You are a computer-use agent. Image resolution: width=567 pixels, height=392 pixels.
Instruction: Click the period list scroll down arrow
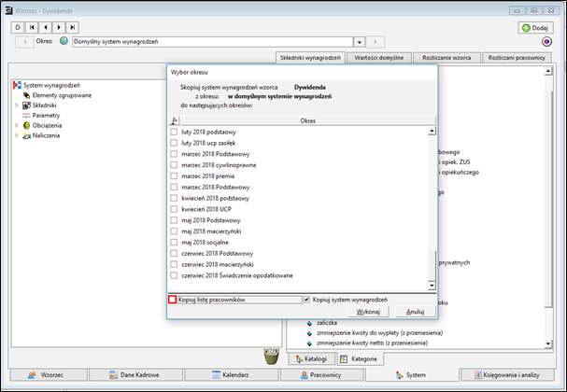click(432, 286)
